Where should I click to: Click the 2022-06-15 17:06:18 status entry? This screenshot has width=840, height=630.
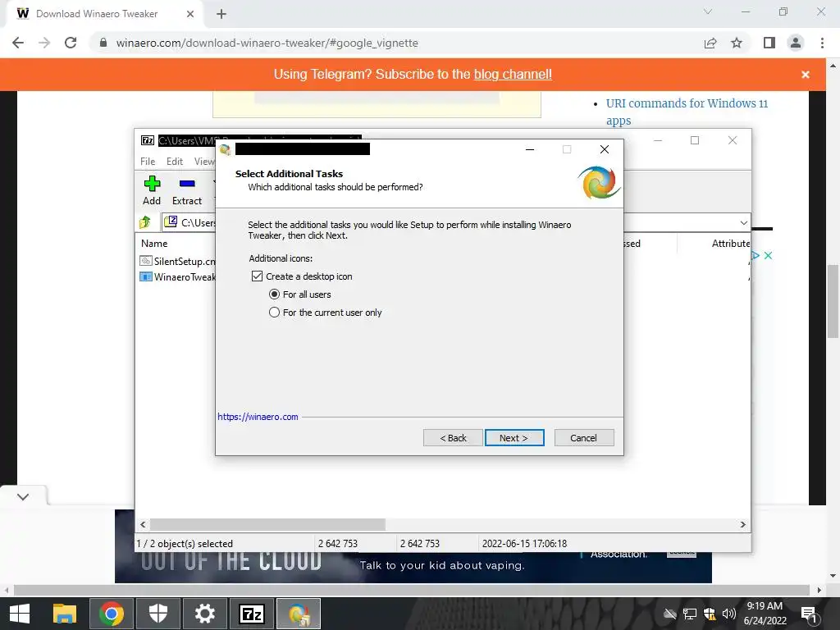[x=524, y=544]
